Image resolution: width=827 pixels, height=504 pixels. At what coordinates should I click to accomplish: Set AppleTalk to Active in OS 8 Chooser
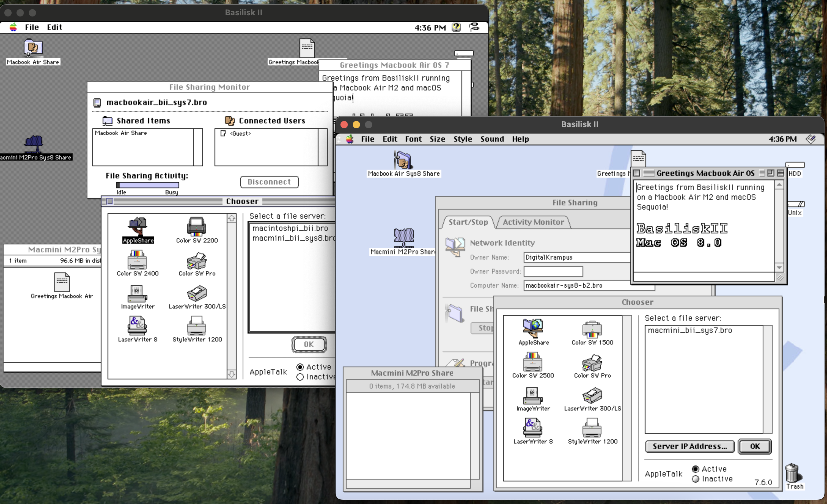tap(696, 469)
